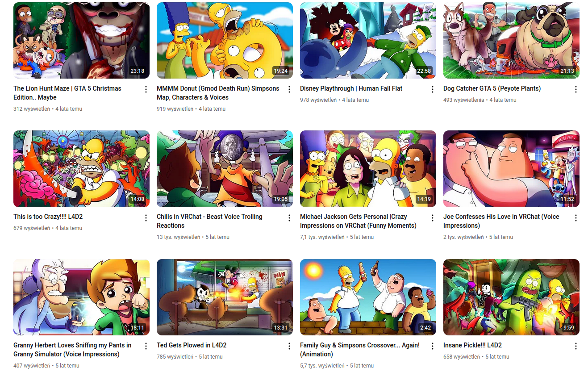The width and height of the screenshot is (588, 372).
Task: Play Family Guy & Simpsons Crossover thumbnail
Action: (x=368, y=297)
